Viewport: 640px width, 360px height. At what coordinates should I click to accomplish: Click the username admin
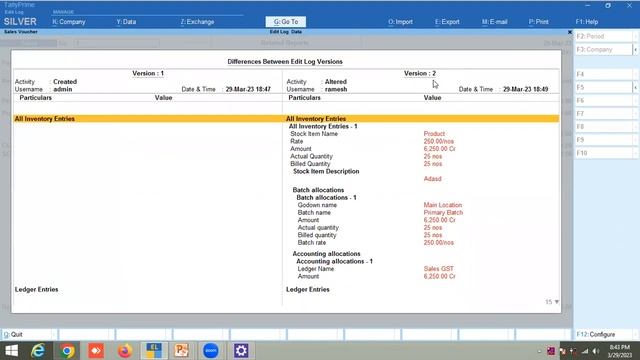tap(62, 89)
